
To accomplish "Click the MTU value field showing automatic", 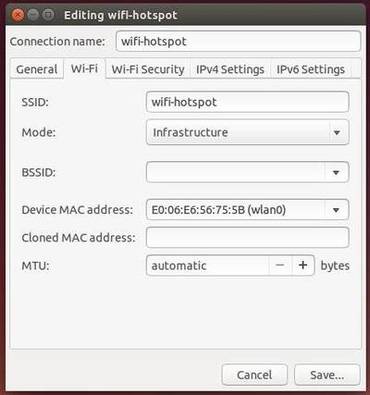I will click(207, 265).
